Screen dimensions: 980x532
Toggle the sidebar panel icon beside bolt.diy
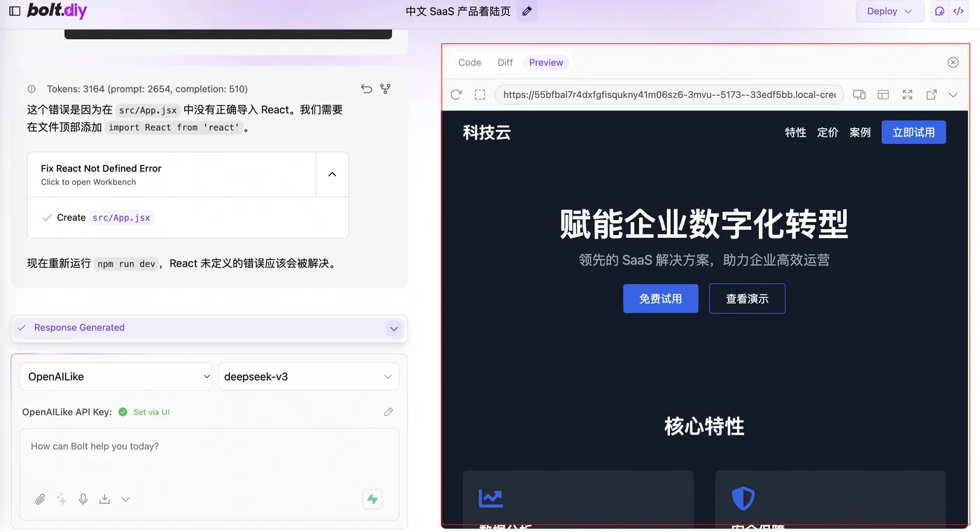tap(14, 11)
